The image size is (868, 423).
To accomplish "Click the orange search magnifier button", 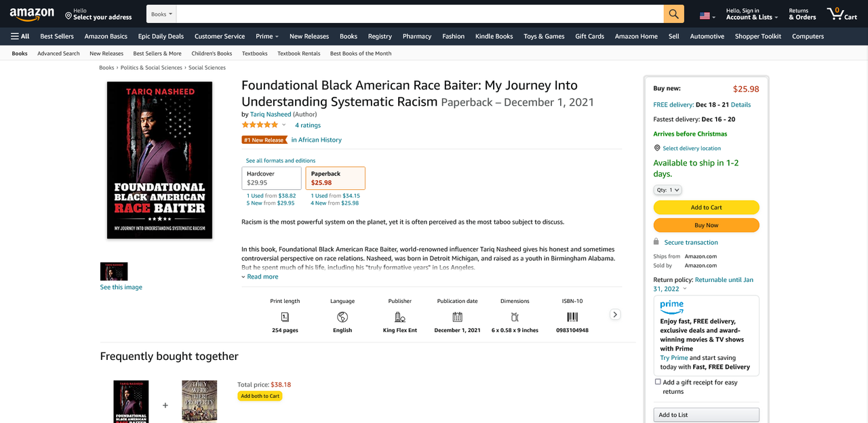I will pyautogui.click(x=673, y=14).
